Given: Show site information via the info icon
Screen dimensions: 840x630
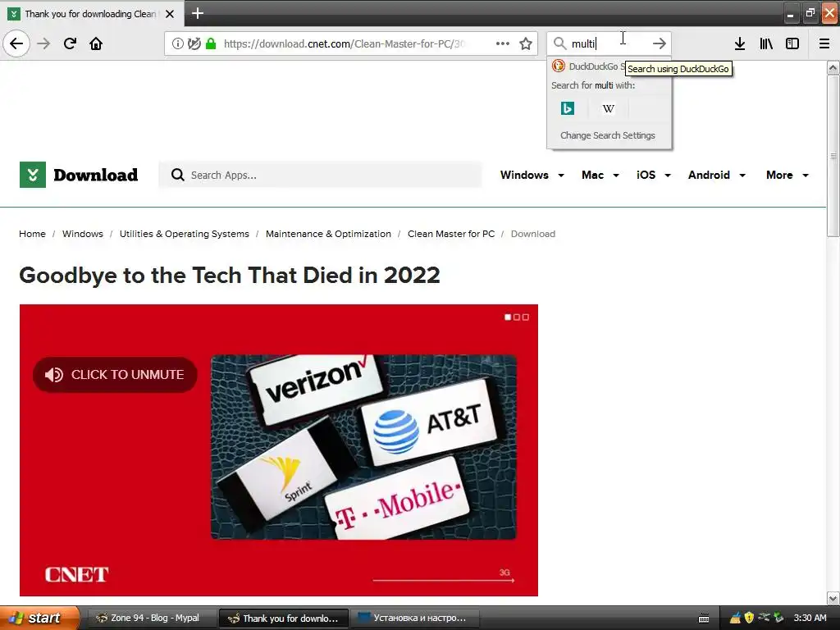Looking at the screenshot, I should click(x=178, y=44).
